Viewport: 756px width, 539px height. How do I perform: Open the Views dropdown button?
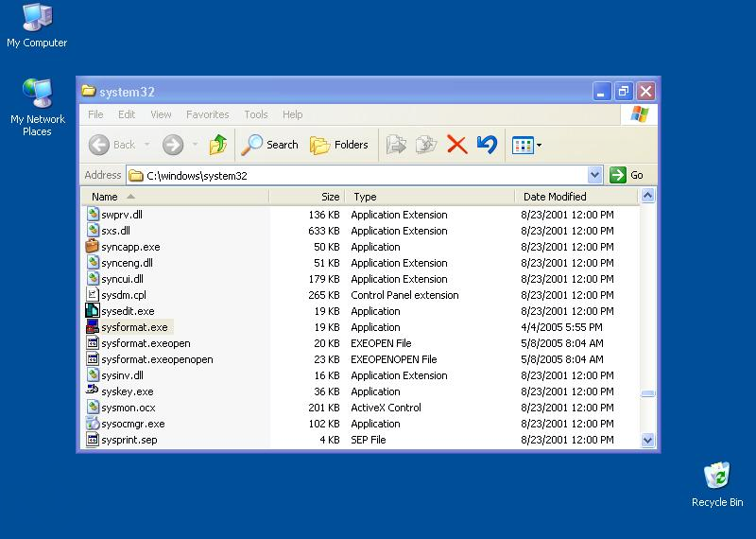click(x=526, y=145)
